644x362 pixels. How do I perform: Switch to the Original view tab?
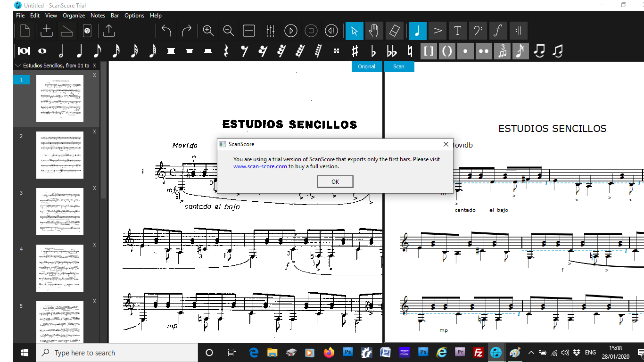[366, 66]
